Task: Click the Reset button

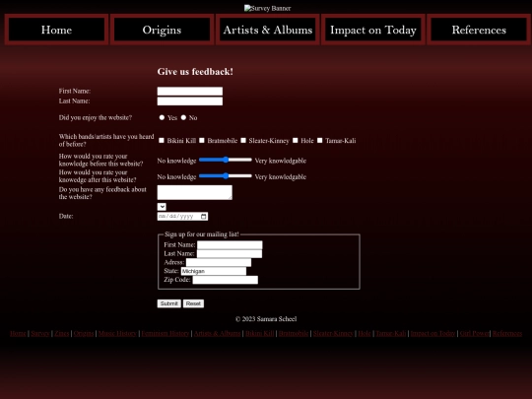Action: (193, 303)
